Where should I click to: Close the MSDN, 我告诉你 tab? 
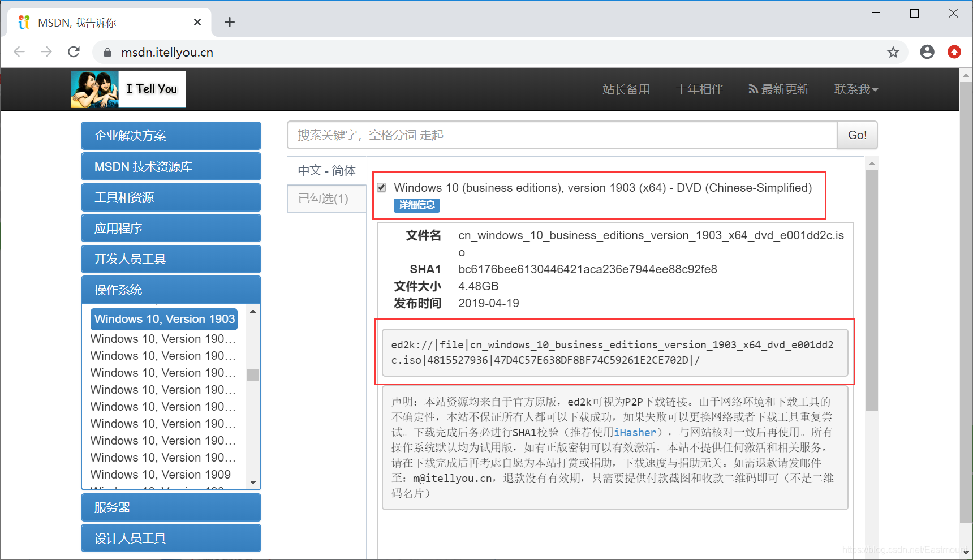click(x=197, y=22)
